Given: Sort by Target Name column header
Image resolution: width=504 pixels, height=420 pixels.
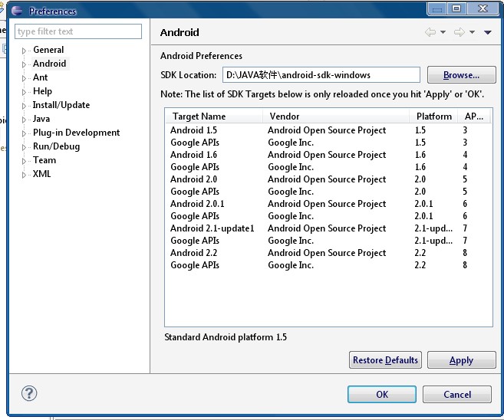Looking at the screenshot, I should [x=214, y=116].
